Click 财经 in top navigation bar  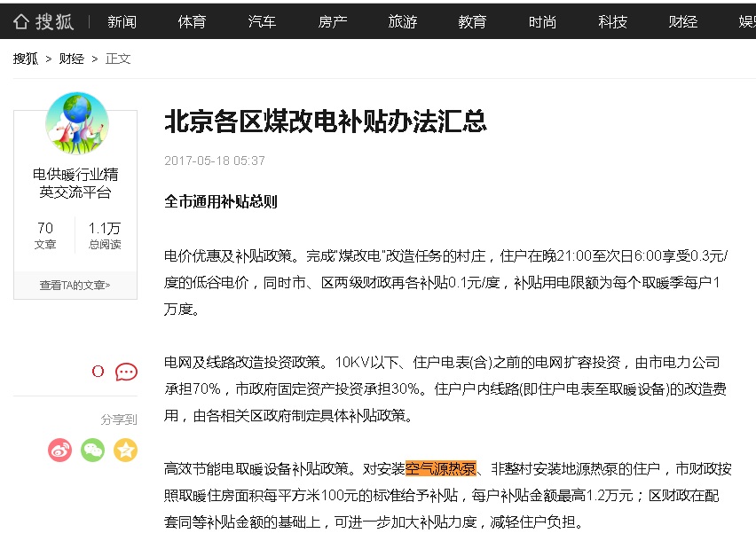(x=682, y=22)
